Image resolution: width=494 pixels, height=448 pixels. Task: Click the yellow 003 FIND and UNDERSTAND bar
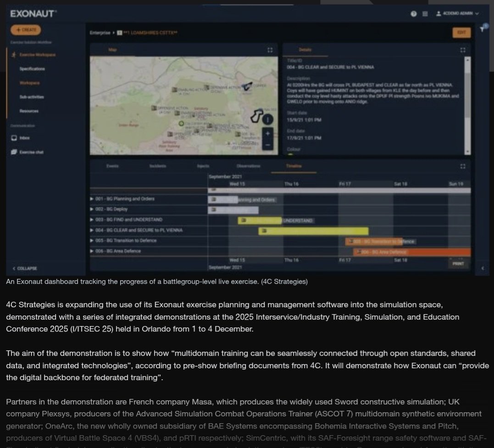(x=260, y=221)
